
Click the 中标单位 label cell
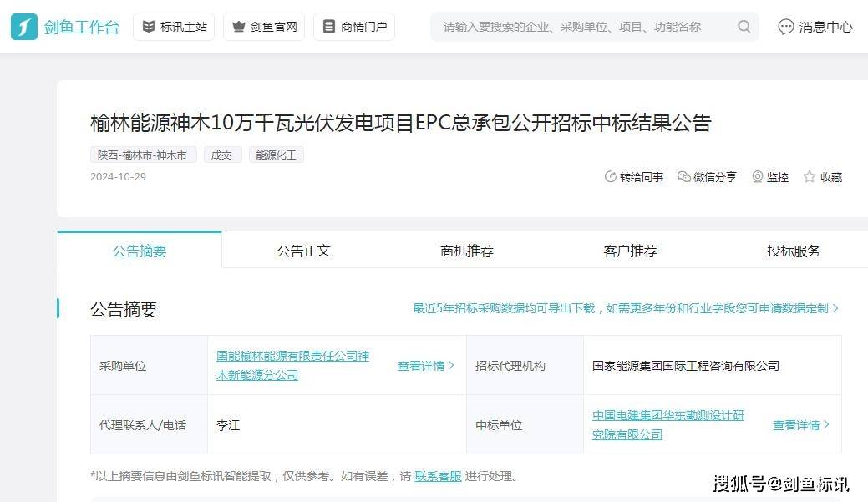(525, 425)
